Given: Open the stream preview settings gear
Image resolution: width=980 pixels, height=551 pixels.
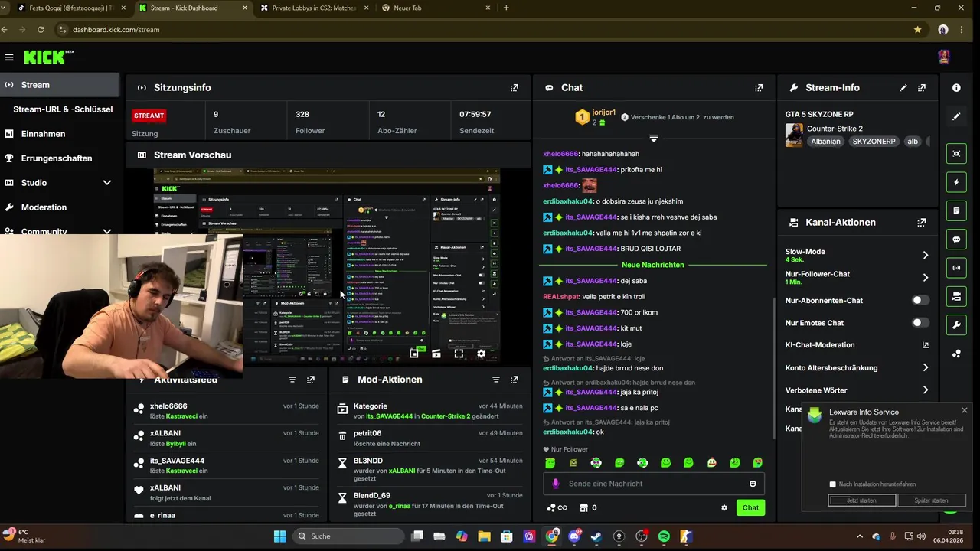Looking at the screenshot, I should click(x=481, y=354).
